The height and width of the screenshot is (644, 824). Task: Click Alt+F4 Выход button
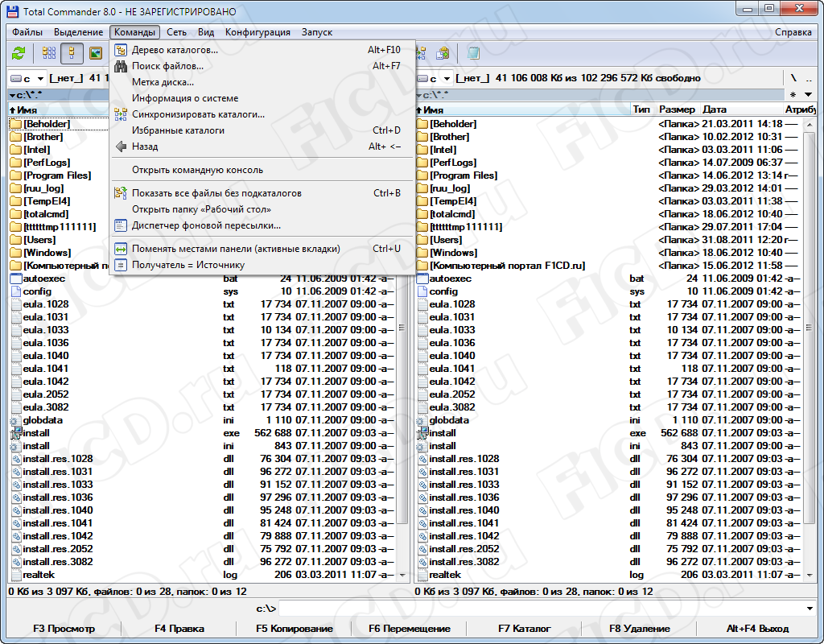click(757, 629)
